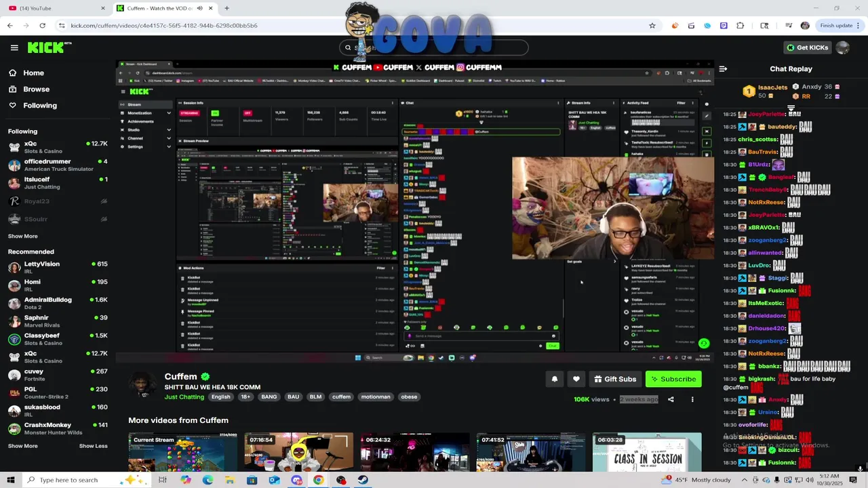The width and height of the screenshot is (868, 488).
Task: Click Cuffem channel avatar
Action: [142, 386]
